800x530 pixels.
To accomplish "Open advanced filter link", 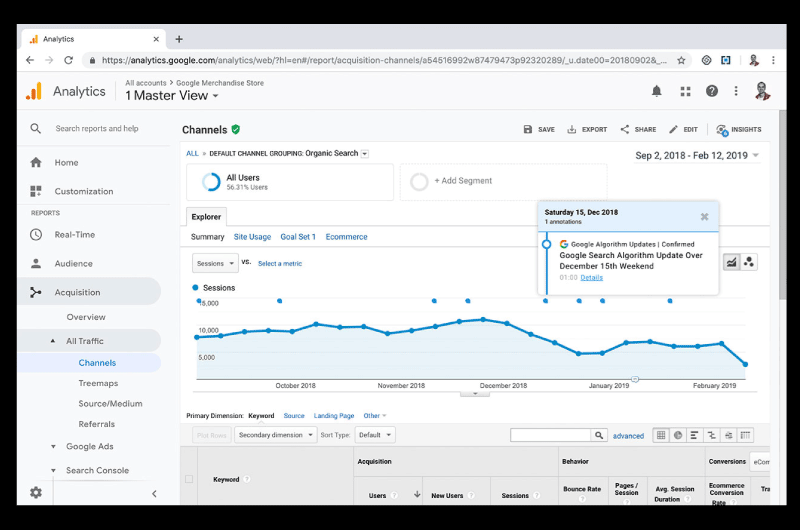I will point(628,436).
